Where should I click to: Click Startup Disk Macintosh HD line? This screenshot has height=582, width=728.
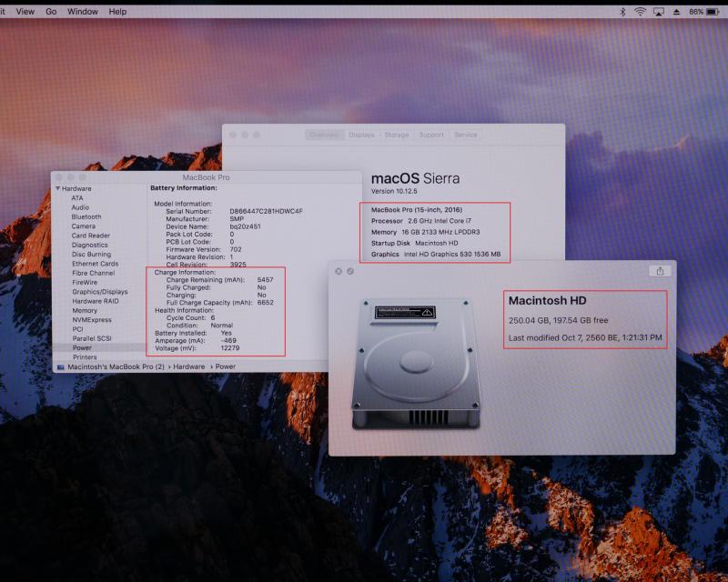(x=414, y=243)
